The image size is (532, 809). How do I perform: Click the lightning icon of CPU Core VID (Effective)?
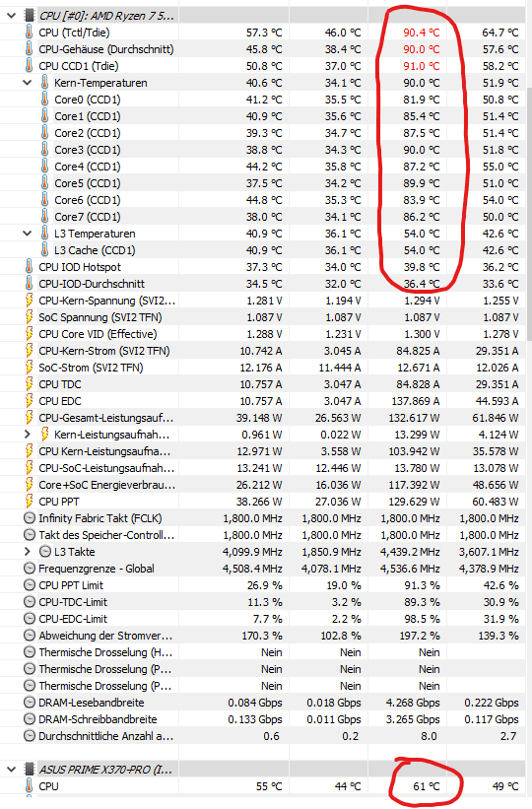(30, 334)
